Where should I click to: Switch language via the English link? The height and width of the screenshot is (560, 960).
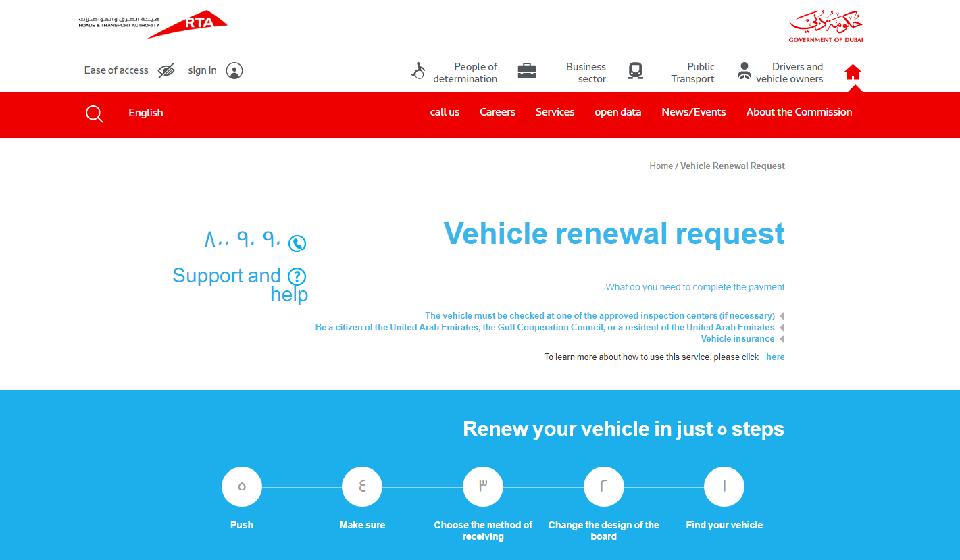pos(146,113)
